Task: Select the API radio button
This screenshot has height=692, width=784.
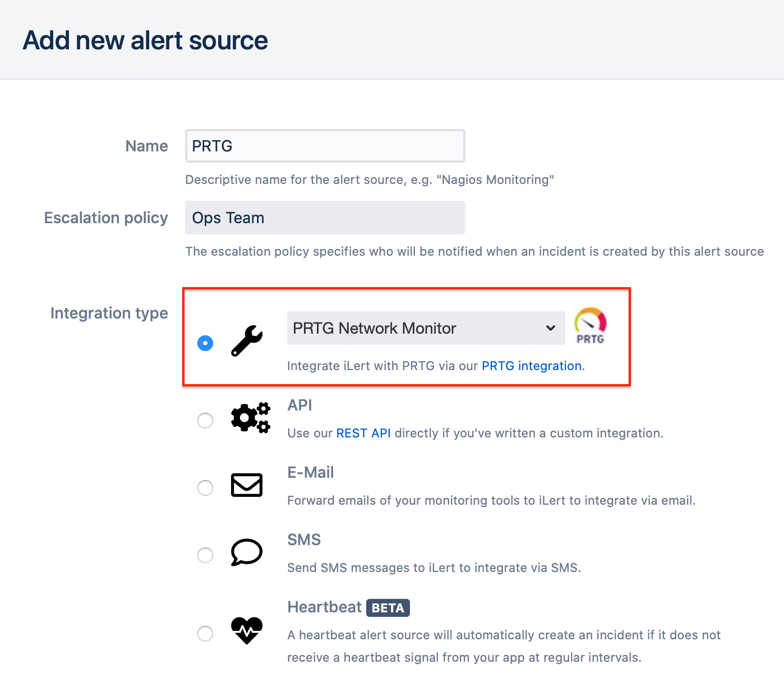Action: (x=205, y=421)
